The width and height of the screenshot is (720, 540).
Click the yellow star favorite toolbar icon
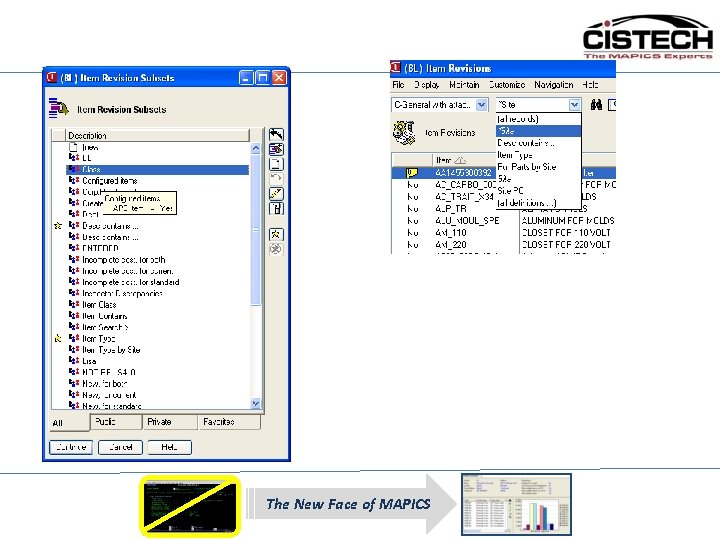pyautogui.click(x=276, y=235)
